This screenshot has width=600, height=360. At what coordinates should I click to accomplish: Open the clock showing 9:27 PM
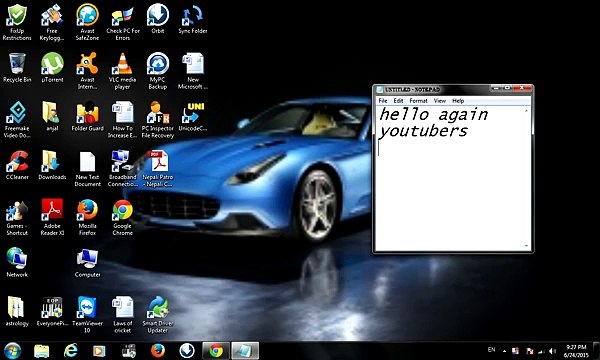point(576,351)
